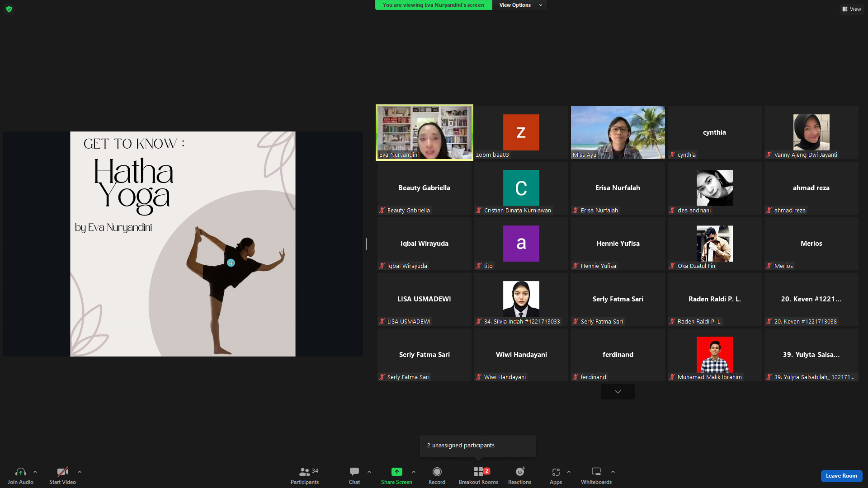Select the 20. Keven participant tile
The image size is (868, 488).
[811, 299]
